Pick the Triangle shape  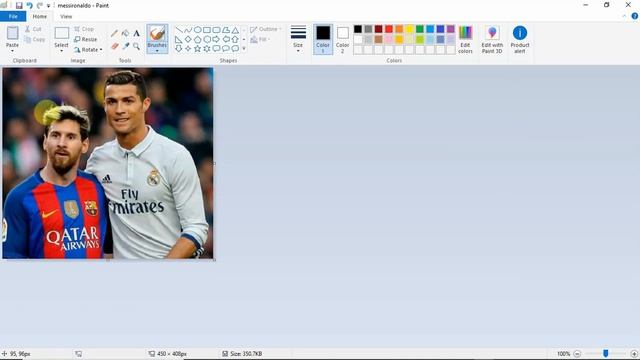click(x=235, y=30)
